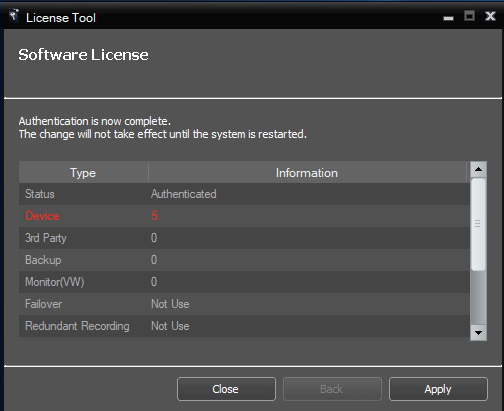504x411 pixels.
Task: Click the vertical scrollbar thumb
Action: click(x=478, y=224)
